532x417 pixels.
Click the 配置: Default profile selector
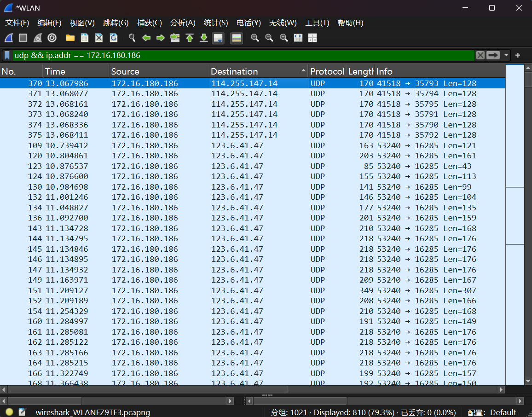(492, 412)
